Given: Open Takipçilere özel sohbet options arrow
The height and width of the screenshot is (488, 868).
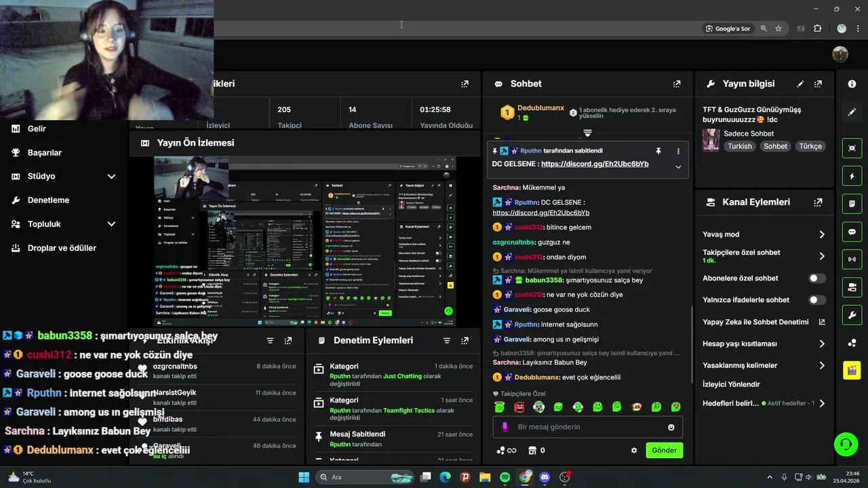Looking at the screenshot, I should tap(822, 256).
